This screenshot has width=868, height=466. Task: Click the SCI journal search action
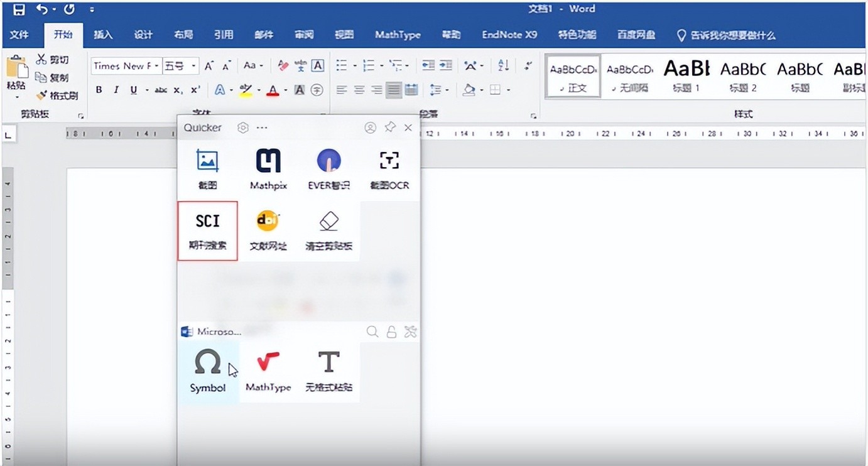point(207,230)
